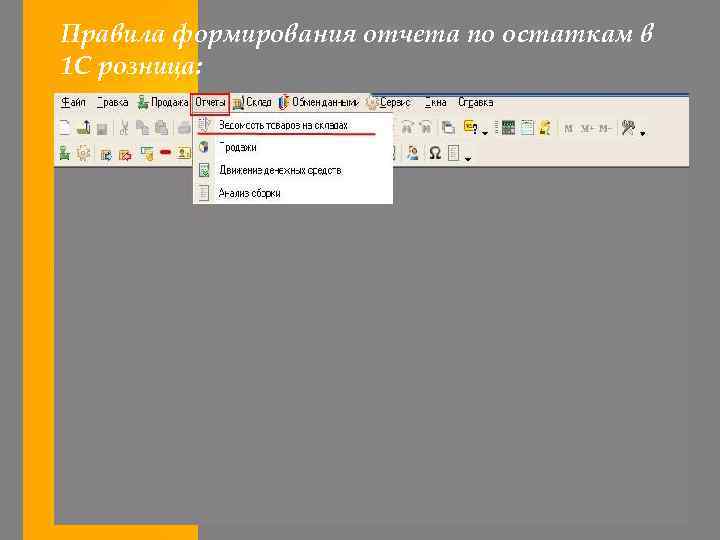Click the blue-arrow document icon
Viewport: 720px width, 540px height.
coord(106,155)
